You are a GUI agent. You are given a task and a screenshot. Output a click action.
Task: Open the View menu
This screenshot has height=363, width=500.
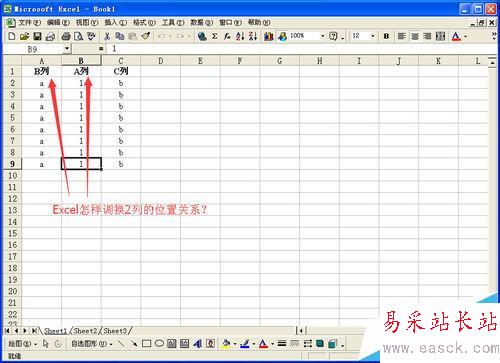(87, 23)
